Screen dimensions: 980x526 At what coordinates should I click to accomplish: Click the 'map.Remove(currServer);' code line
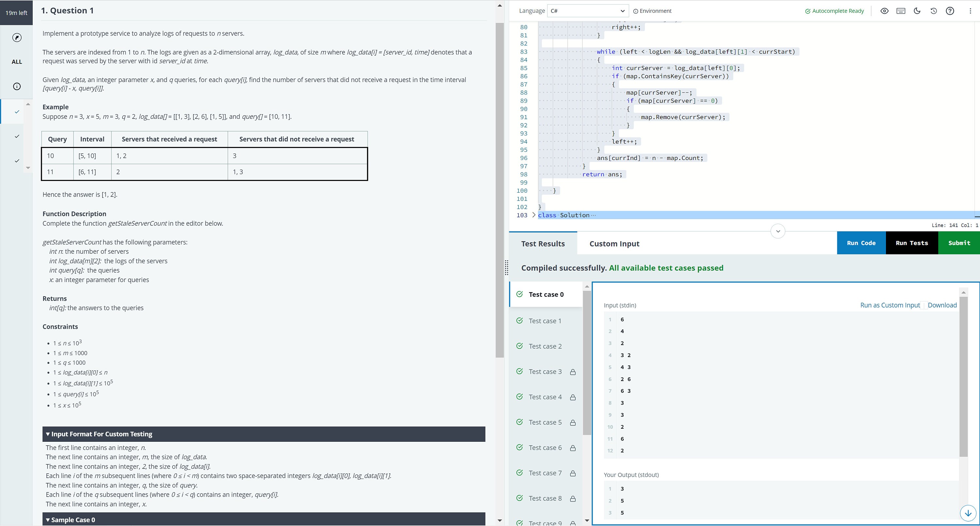pyautogui.click(x=683, y=117)
